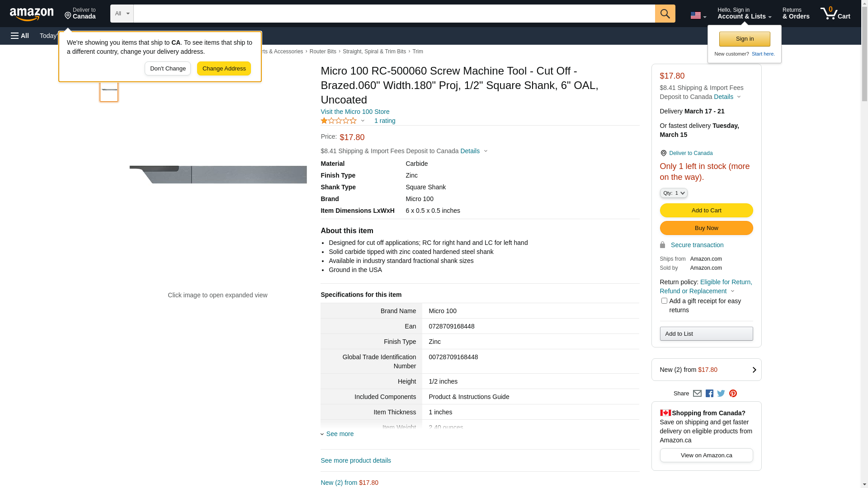Share product via email icon

click(697, 394)
